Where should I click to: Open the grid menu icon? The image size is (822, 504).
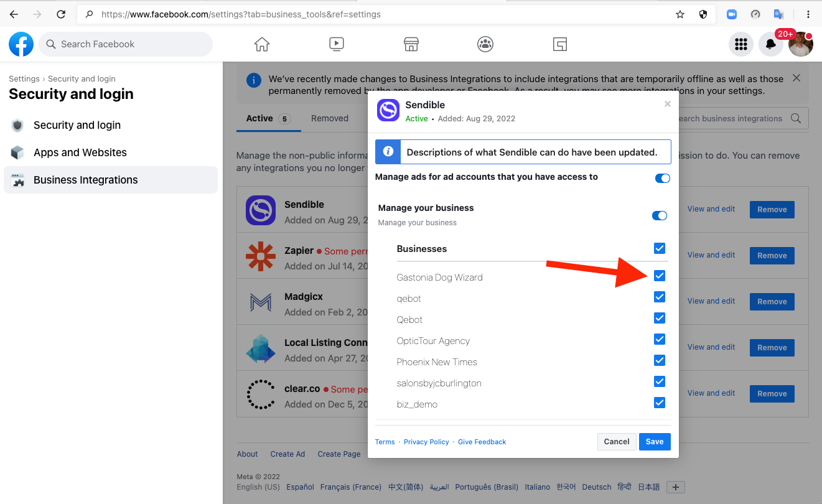pyautogui.click(x=740, y=44)
